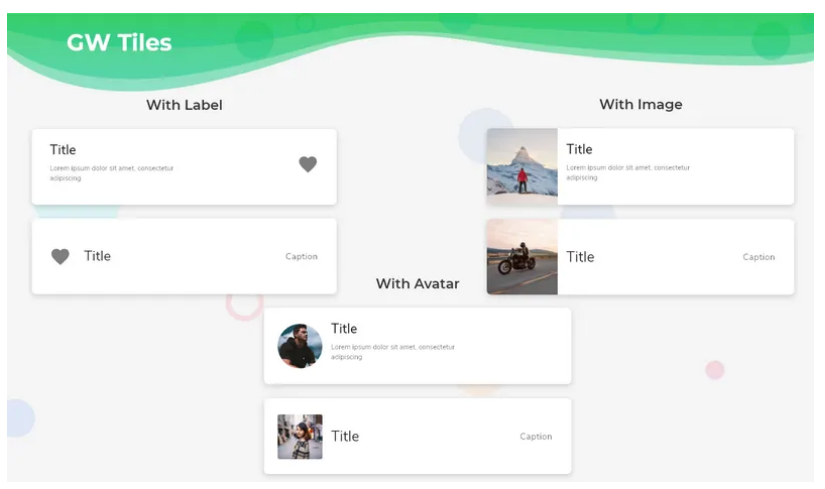Click Caption in the square avatar tile
The image size is (825, 489).
pos(536,437)
